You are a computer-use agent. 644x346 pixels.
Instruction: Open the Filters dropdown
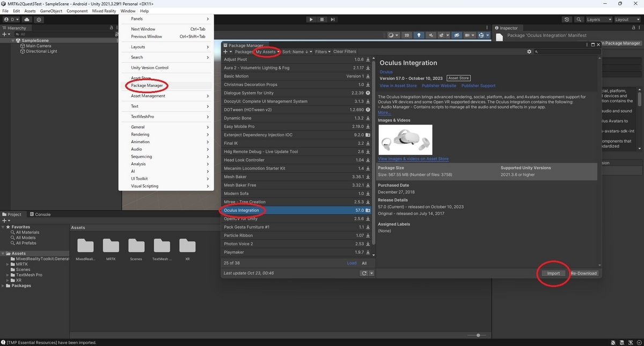(323, 51)
